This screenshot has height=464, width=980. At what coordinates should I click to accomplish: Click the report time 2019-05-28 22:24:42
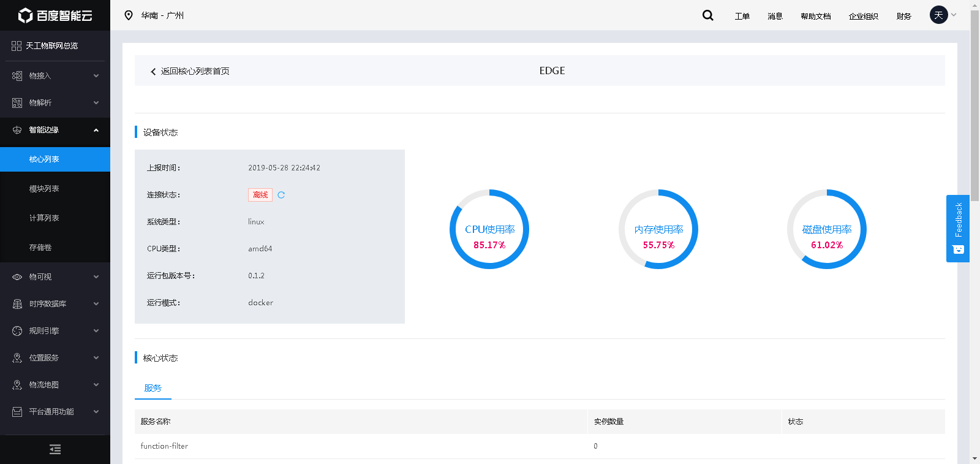[284, 168]
